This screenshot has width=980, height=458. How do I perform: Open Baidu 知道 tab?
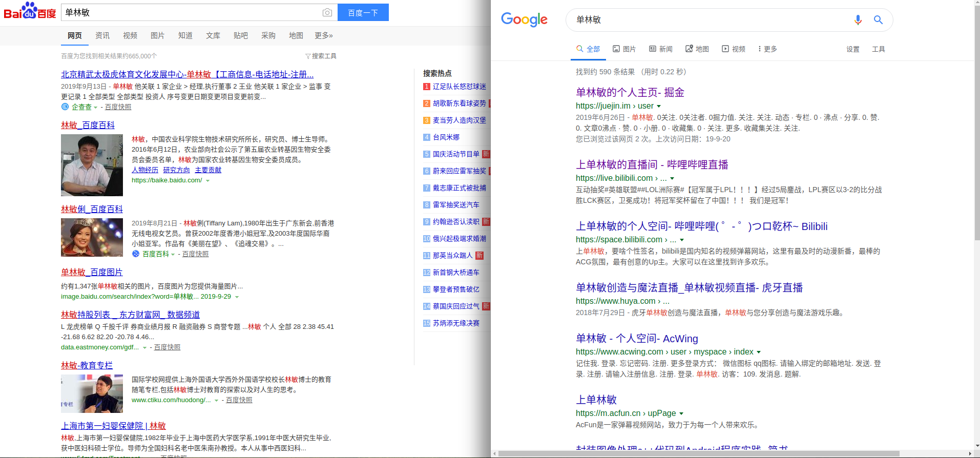pos(185,35)
